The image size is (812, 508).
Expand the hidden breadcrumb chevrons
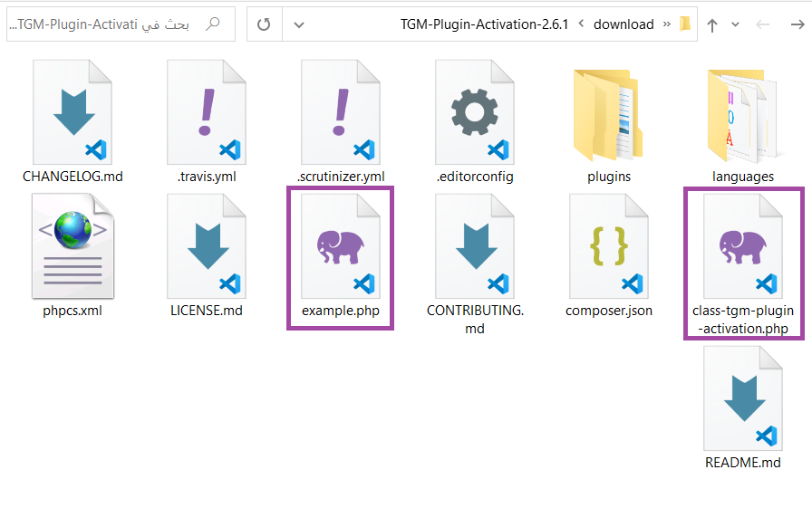667,24
